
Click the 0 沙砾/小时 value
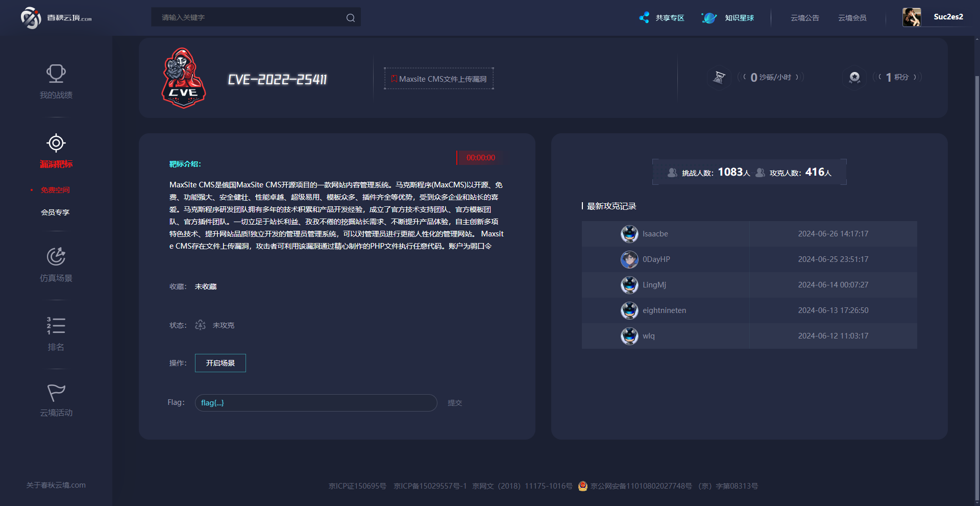tap(771, 77)
